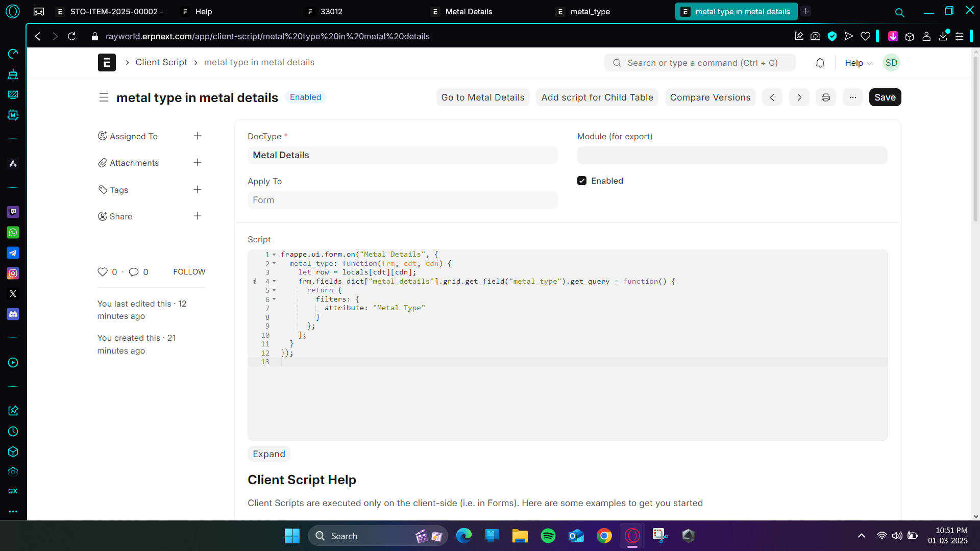Open Spotify from the taskbar

[548, 536]
